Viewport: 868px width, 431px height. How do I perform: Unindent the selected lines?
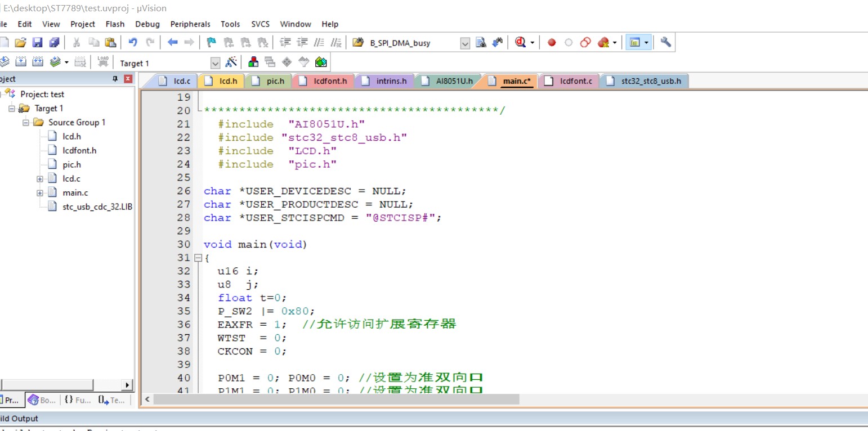[302, 42]
